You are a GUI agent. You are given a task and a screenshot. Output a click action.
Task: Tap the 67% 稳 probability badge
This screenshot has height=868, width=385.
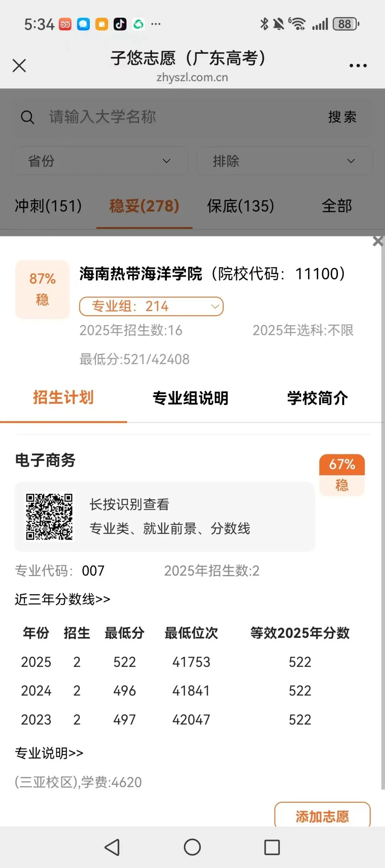click(x=342, y=475)
